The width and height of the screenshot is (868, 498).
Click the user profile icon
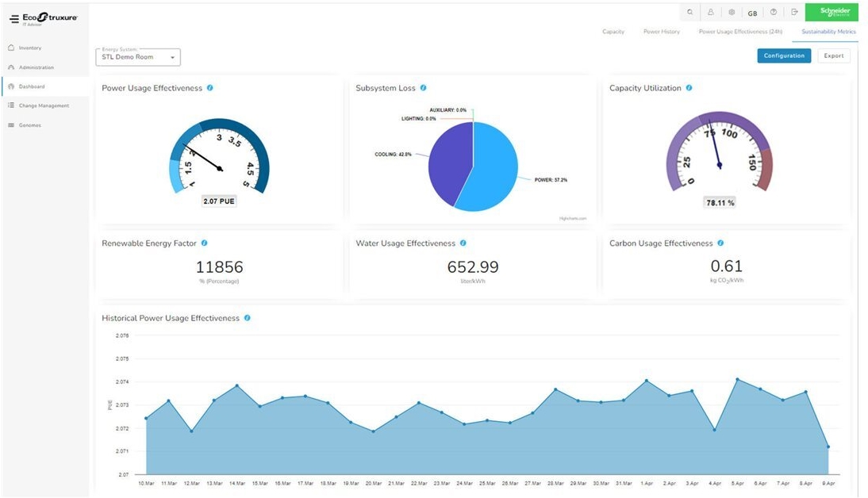pos(711,13)
